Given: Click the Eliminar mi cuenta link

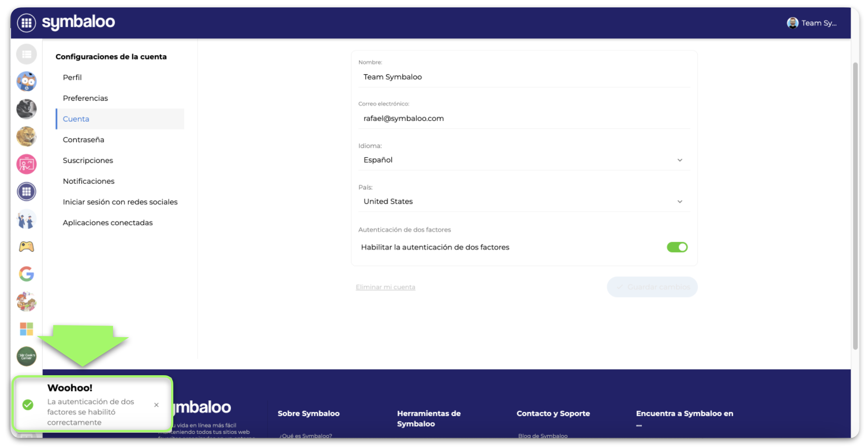Looking at the screenshot, I should point(385,287).
